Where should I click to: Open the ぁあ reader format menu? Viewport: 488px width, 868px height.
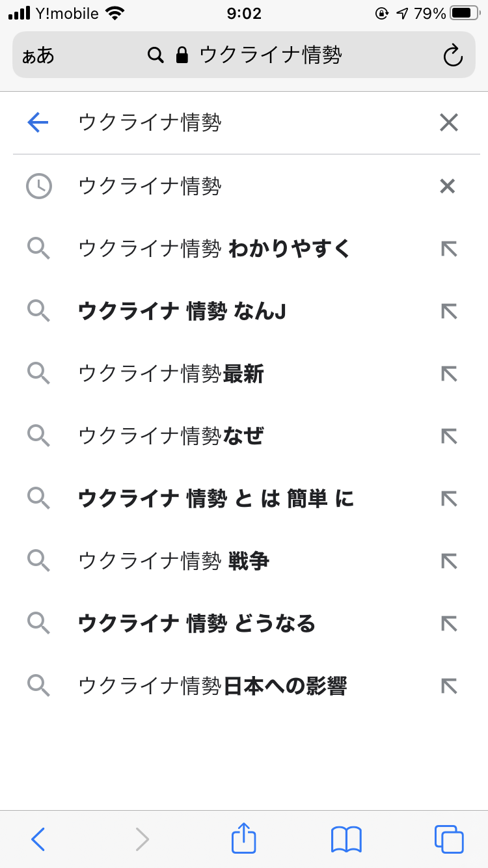38,55
